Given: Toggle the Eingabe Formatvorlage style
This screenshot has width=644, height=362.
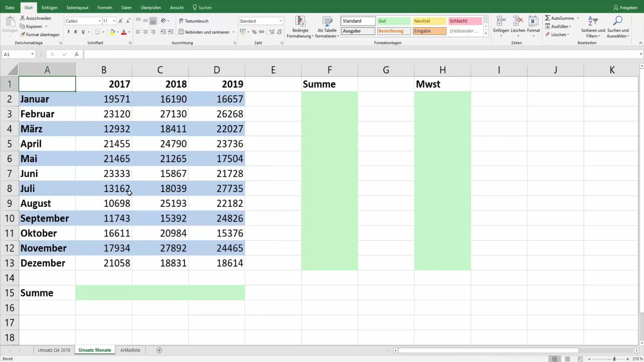Looking at the screenshot, I should 429,31.
